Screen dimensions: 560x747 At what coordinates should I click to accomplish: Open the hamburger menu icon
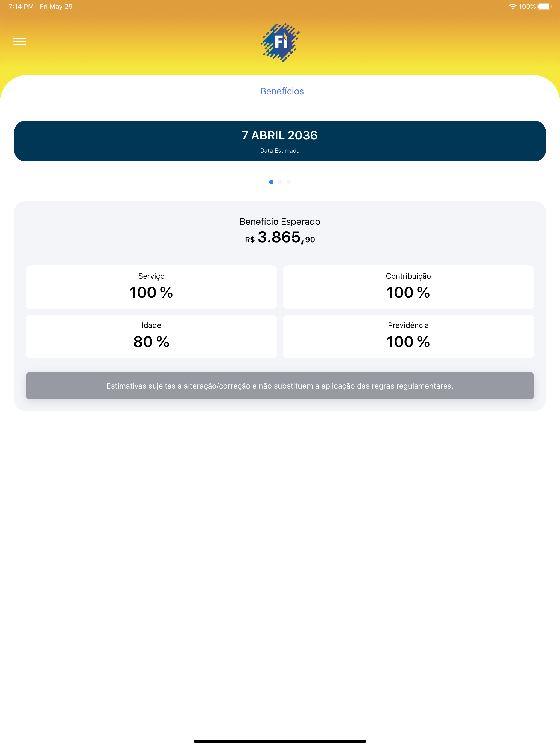pyautogui.click(x=20, y=42)
